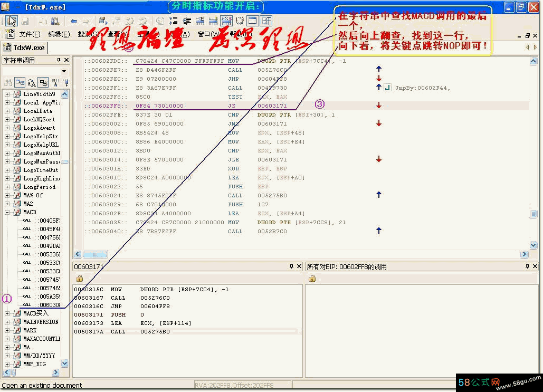Expand the LongPeriod tree node
The height and width of the screenshot is (392, 543).
pyautogui.click(x=7, y=187)
